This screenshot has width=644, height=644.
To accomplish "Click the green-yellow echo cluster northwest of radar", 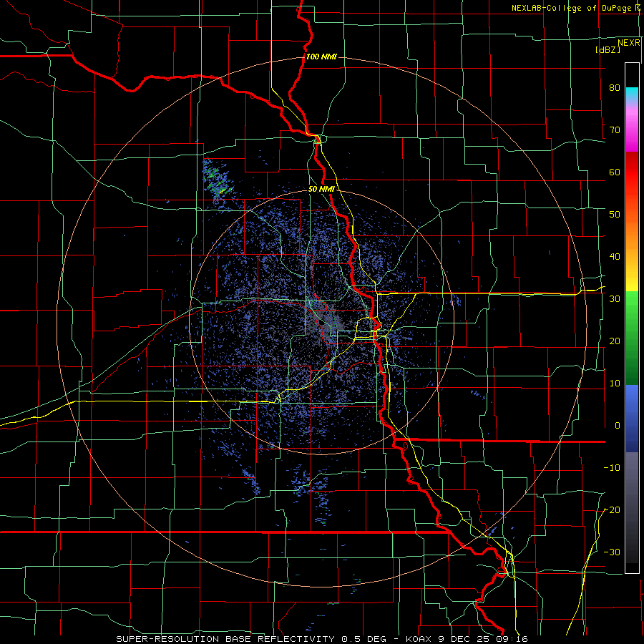I will (217, 180).
